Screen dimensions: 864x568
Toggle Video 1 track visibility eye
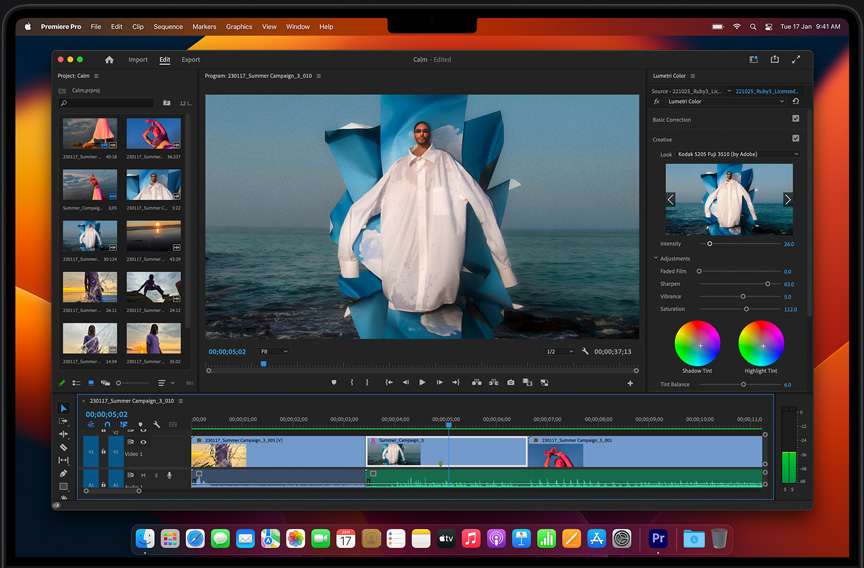click(x=143, y=442)
